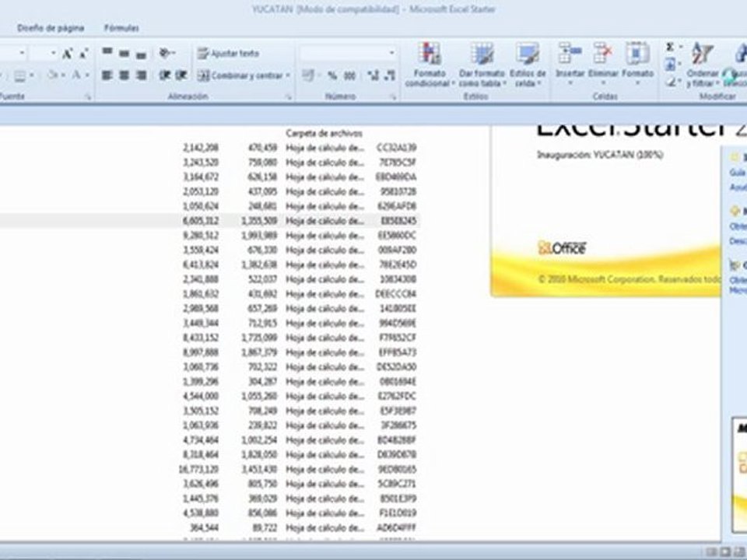This screenshot has height=560, width=747.
Task: Click Inauguración: YUCATAN (100%) splash text
Action: point(600,155)
